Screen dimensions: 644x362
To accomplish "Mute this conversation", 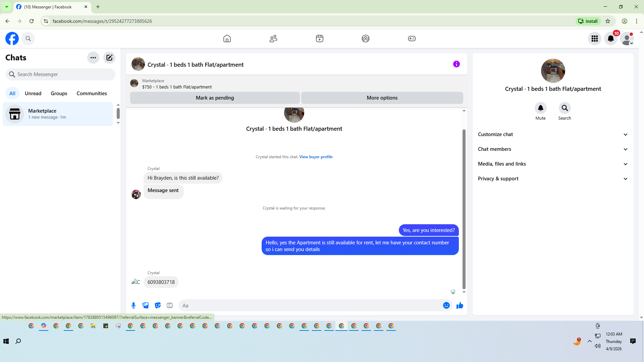I will pyautogui.click(x=540, y=108).
